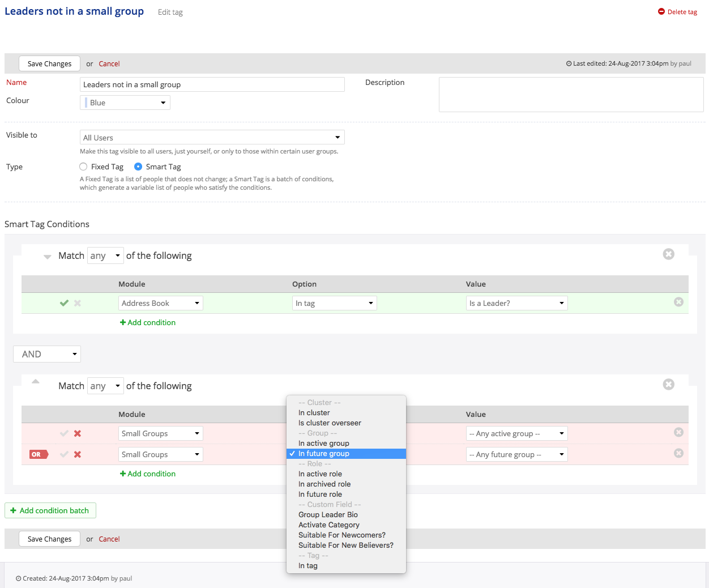
Task: Remove the second condition batch with its X icon
Action: click(x=668, y=385)
